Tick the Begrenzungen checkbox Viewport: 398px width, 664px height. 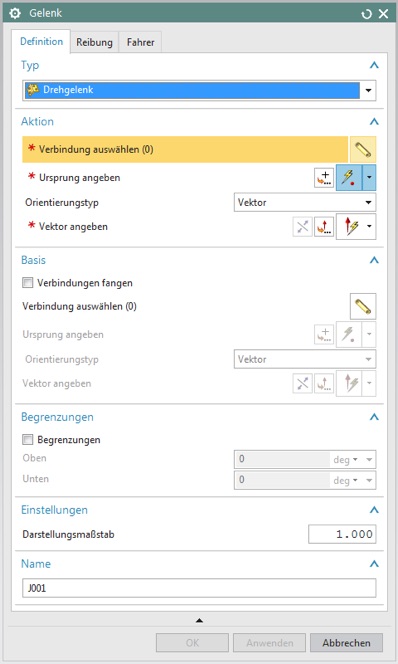tap(28, 440)
